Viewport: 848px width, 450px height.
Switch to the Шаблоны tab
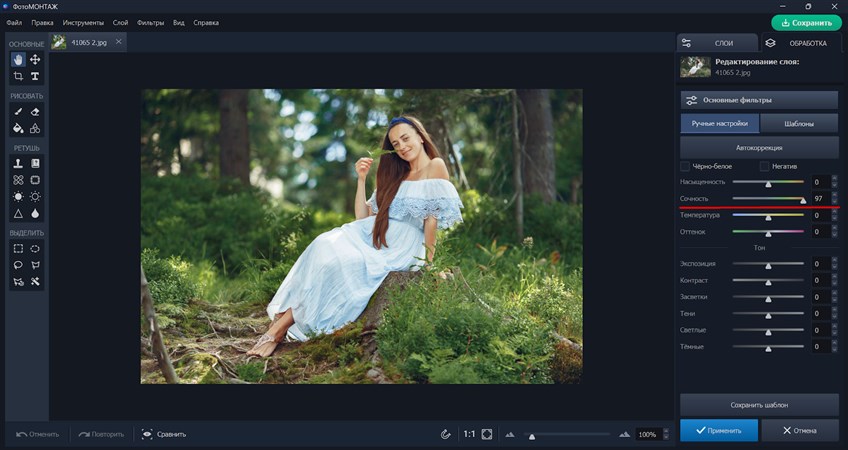[x=798, y=124]
